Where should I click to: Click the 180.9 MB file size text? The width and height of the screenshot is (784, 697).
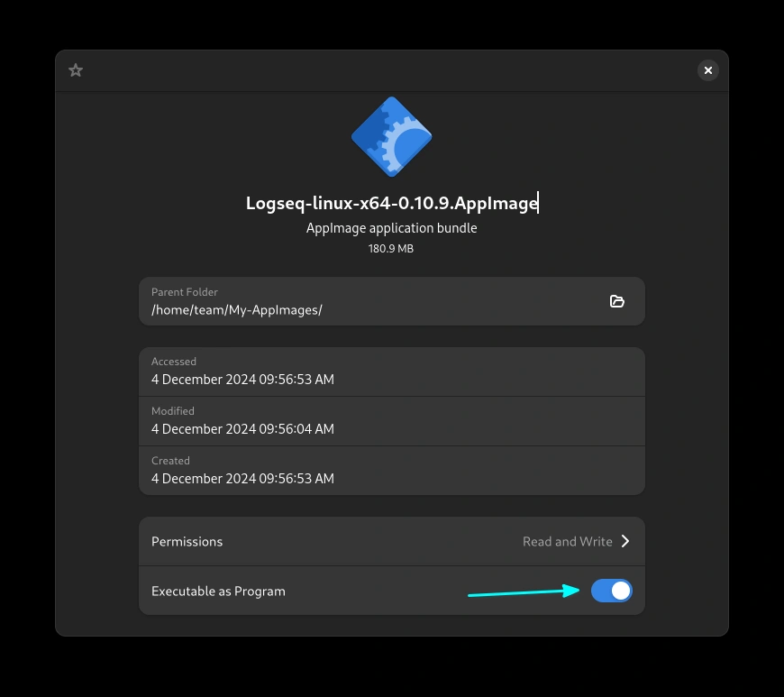coord(391,248)
